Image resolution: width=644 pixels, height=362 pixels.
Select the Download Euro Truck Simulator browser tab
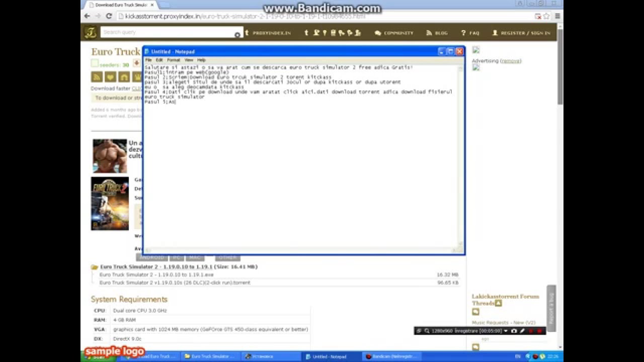pyautogui.click(x=121, y=5)
